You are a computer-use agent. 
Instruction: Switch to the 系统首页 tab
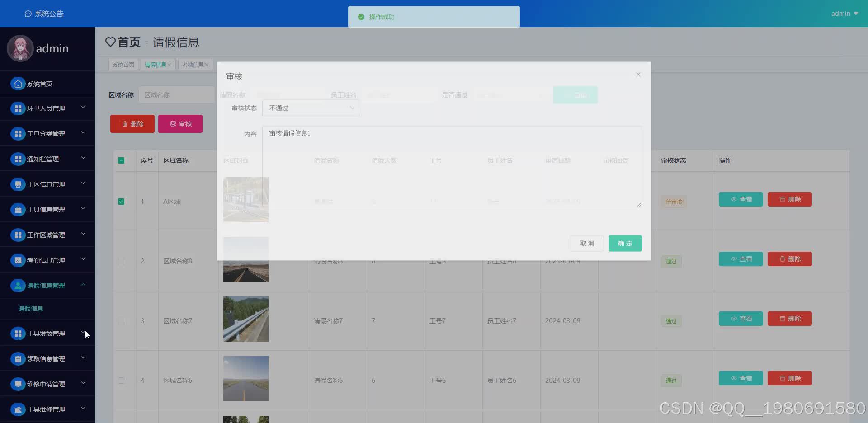123,65
